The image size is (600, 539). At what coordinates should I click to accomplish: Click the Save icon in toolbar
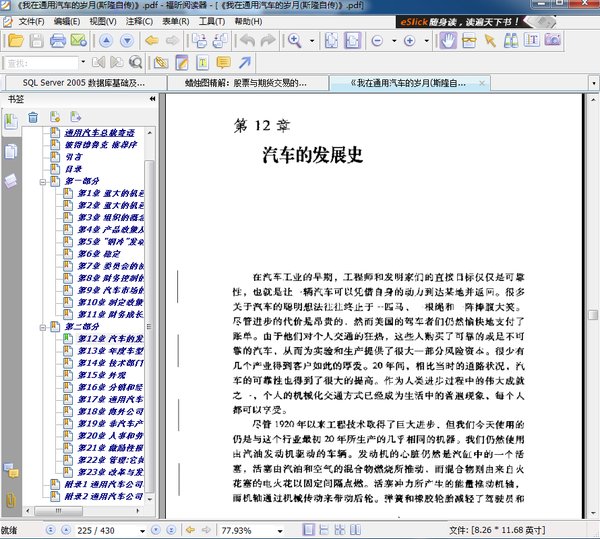[36, 41]
